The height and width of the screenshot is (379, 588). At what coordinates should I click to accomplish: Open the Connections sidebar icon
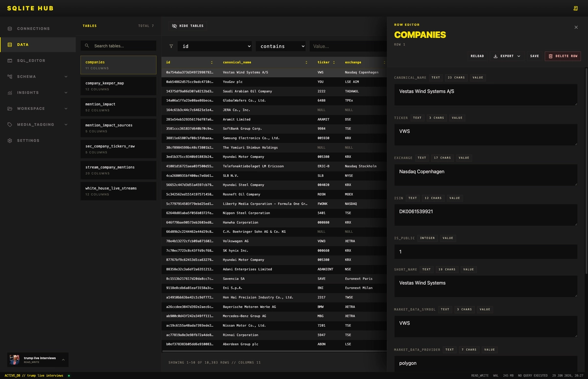click(10, 28)
